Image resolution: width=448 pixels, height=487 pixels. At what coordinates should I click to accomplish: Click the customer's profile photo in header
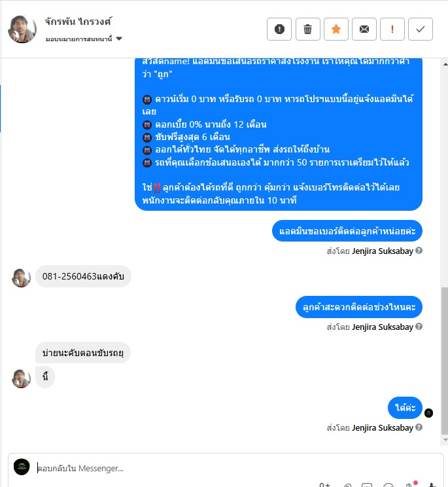coord(22,29)
